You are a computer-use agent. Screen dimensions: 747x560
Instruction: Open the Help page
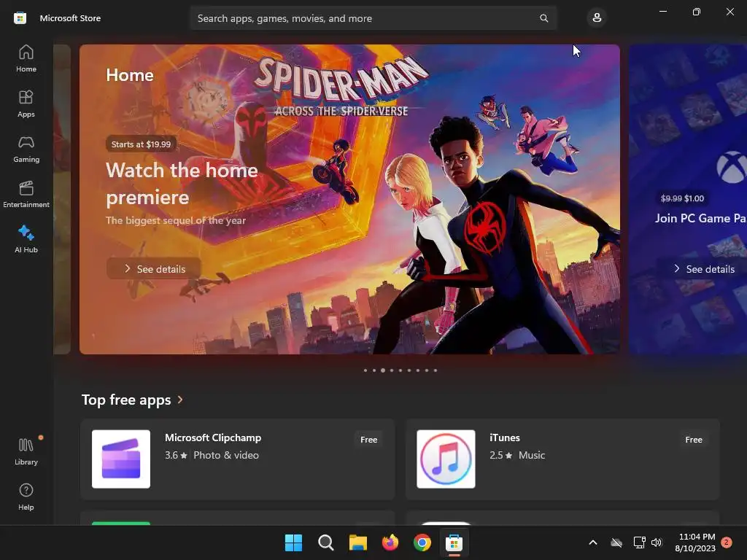tap(26, 497)
